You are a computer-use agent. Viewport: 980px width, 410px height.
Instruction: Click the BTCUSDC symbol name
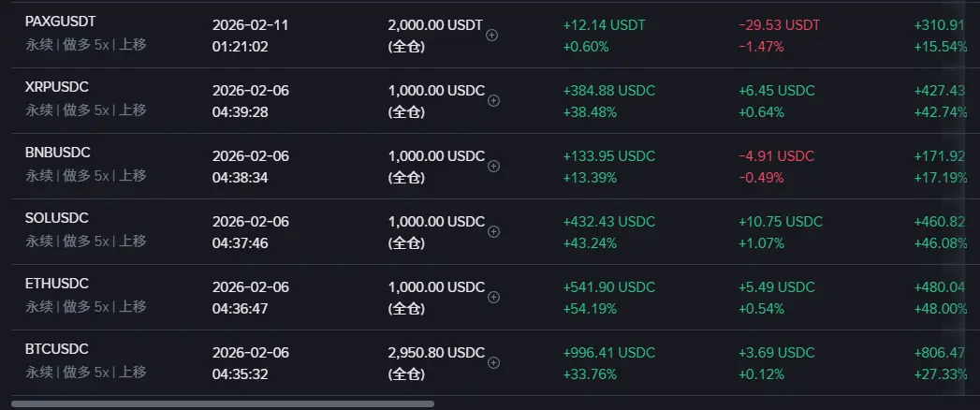pyautogui.click(x=56, y=348)
